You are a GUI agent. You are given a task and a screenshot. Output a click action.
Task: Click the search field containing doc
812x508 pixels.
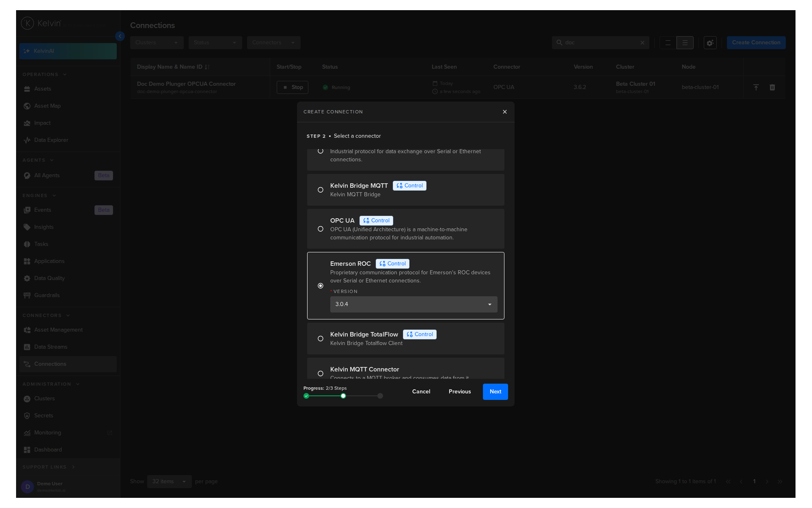pyautogui.click(x=600, y=43)
